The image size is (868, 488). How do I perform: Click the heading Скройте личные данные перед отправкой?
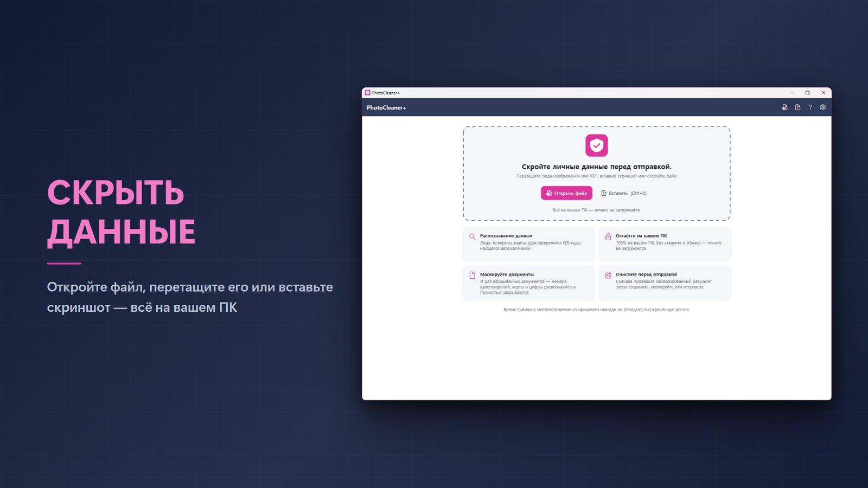(x=597, y=166)
